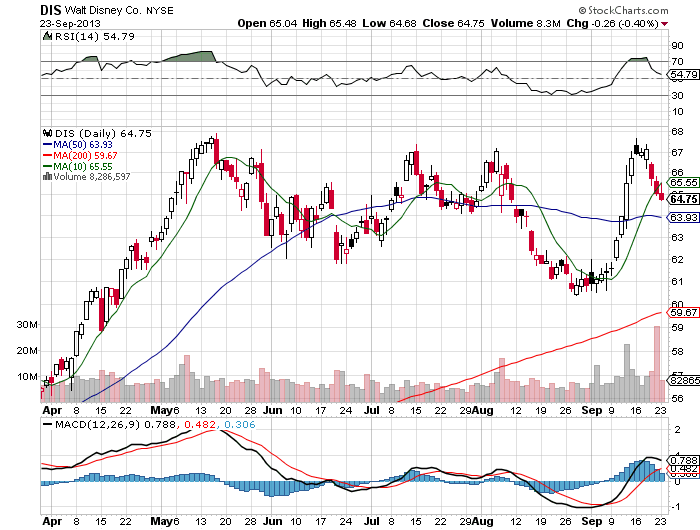Click the MA(200) 59.67 legend entry
The image size is (700, 530).
pyautogui.click(x=85, y=155)
